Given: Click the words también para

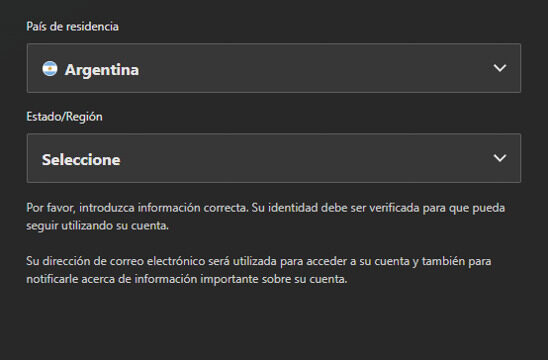Looking at the screenshot, I should coord(456,261).
